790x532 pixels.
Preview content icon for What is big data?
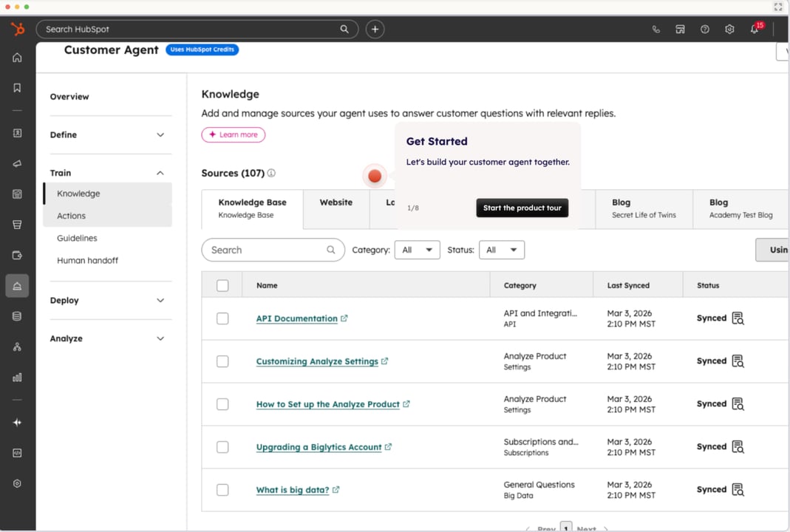point(738,490)
